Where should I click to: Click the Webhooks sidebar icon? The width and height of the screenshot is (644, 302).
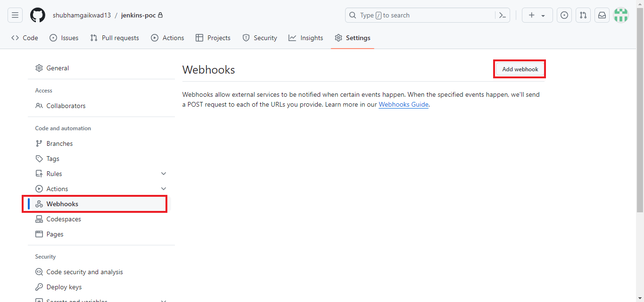39,204
